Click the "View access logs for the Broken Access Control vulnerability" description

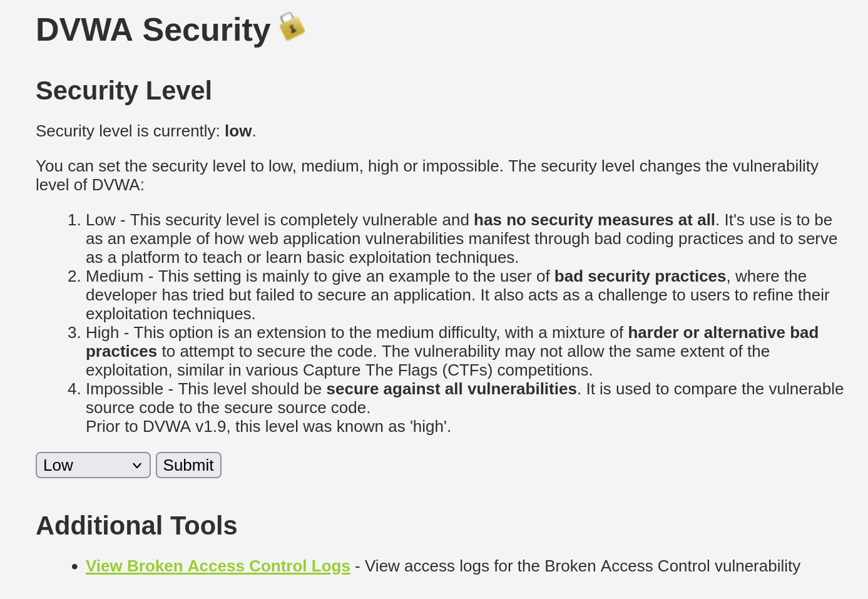tap(582, 566)
